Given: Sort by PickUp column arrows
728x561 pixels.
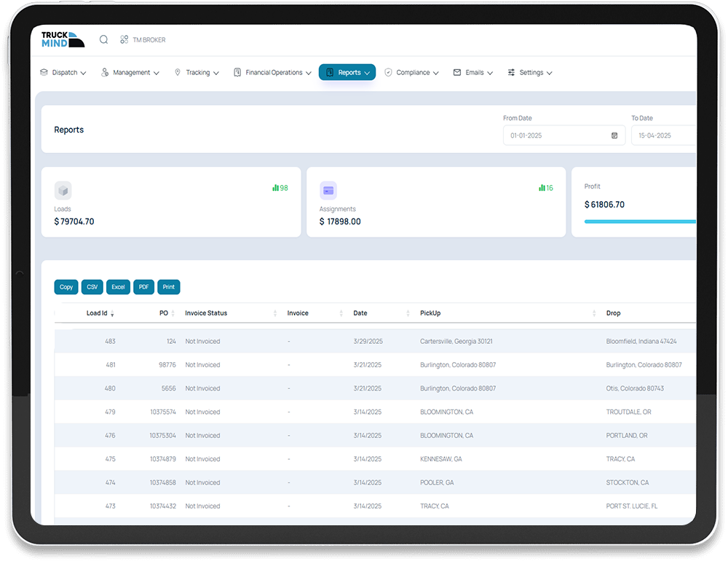Looking at the screenshot, I should pyautogui.click(x=594, y=313).
